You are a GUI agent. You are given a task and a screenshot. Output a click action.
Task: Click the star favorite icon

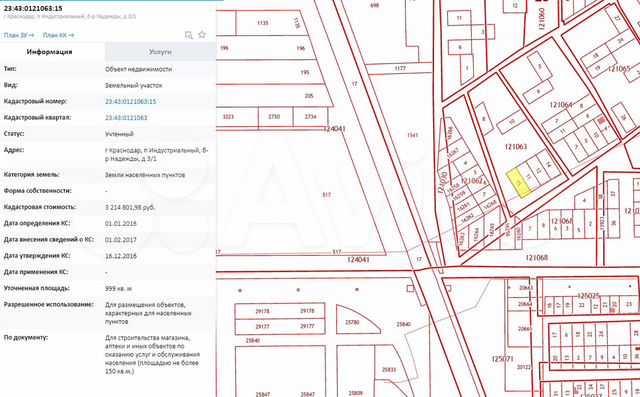pos(202,35)
